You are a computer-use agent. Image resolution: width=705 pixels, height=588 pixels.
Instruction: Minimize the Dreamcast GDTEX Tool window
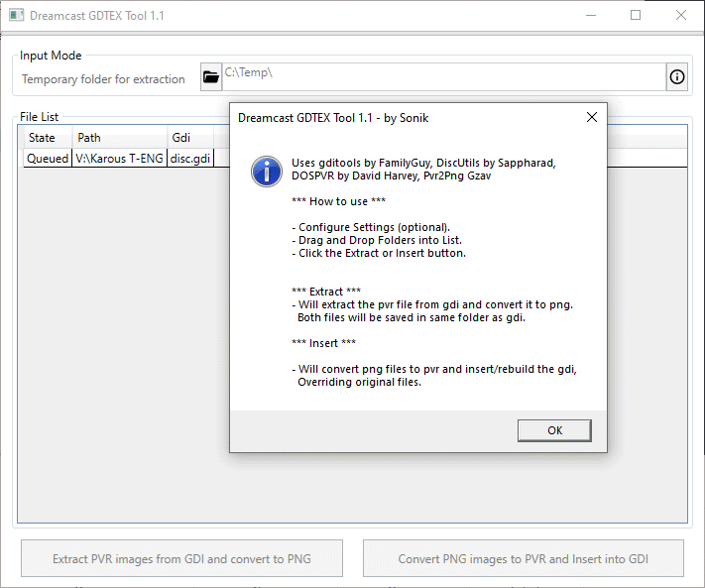click(x=591, y=15)
